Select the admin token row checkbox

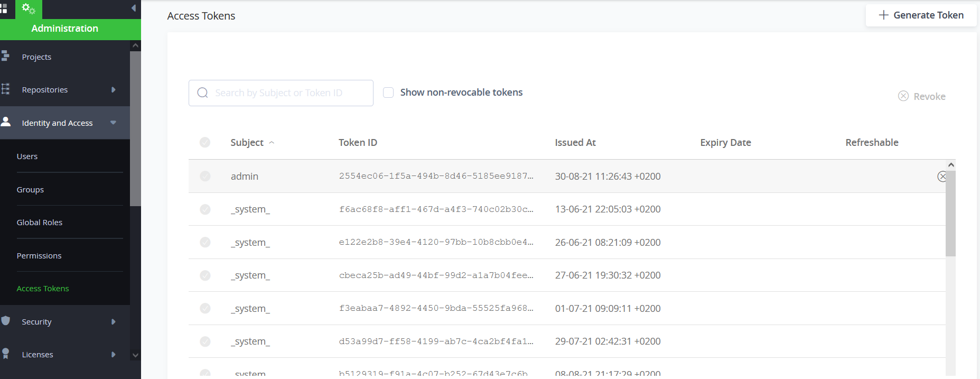205,176
